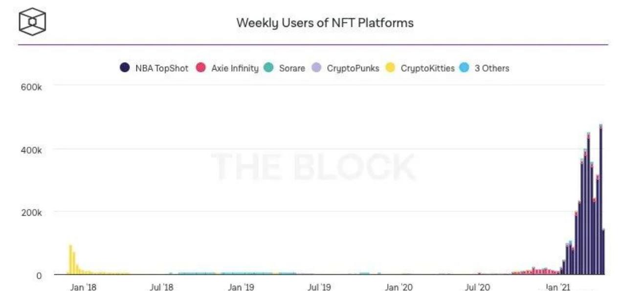Click the CryptoKitties legend label

[x=427, y=68]
